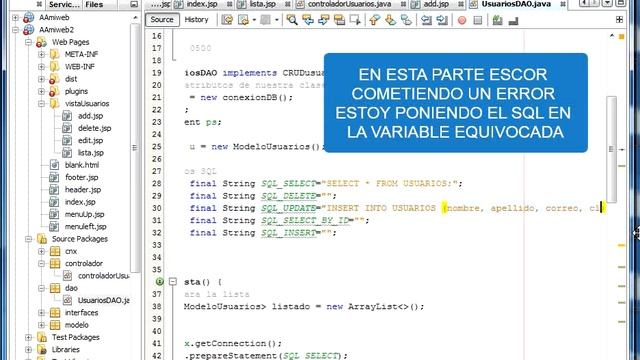
Task: Go to Previous Bookmark icon
Action: (374, 20)
